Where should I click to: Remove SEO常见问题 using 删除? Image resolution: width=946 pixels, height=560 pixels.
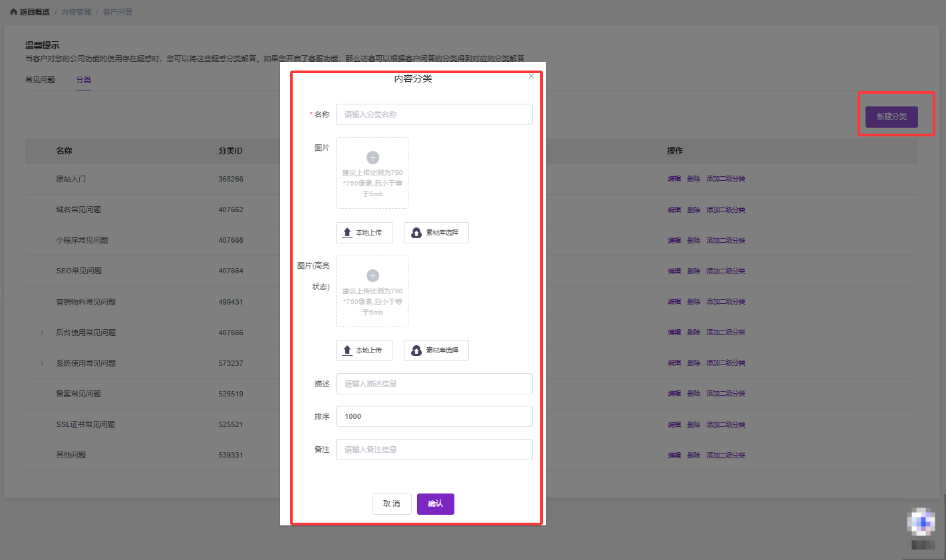[x=693, y=271]
